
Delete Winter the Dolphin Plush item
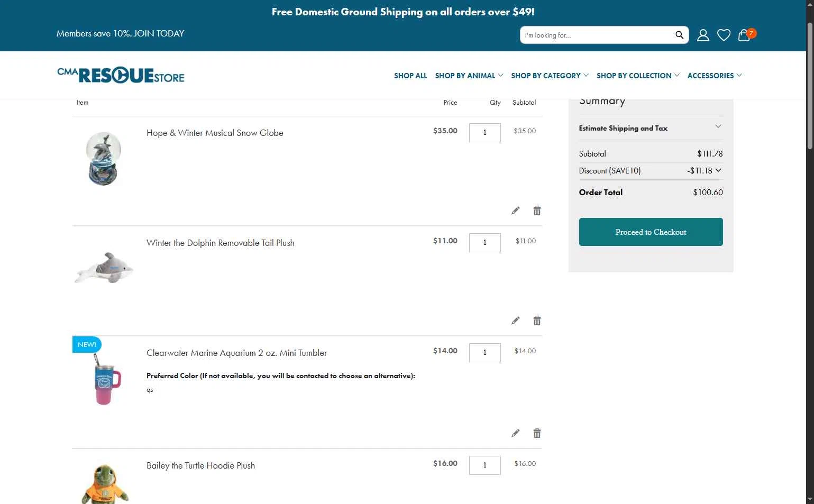[x=537, y=320]
